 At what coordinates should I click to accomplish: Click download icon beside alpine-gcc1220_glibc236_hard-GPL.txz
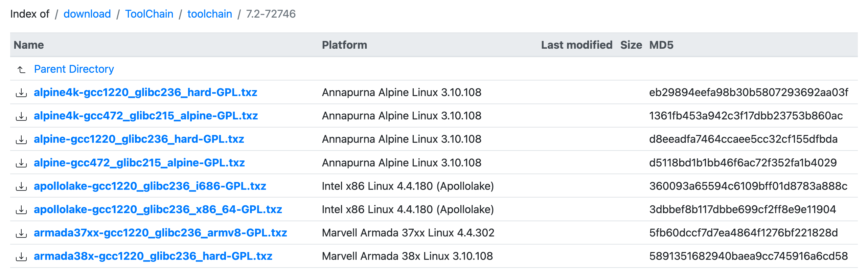(21, 139)
